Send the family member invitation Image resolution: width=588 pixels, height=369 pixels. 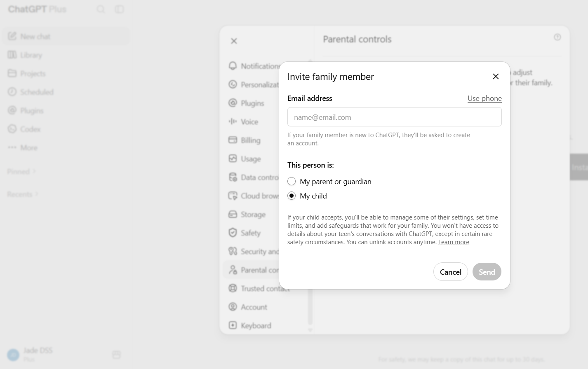tap(487, 272)
